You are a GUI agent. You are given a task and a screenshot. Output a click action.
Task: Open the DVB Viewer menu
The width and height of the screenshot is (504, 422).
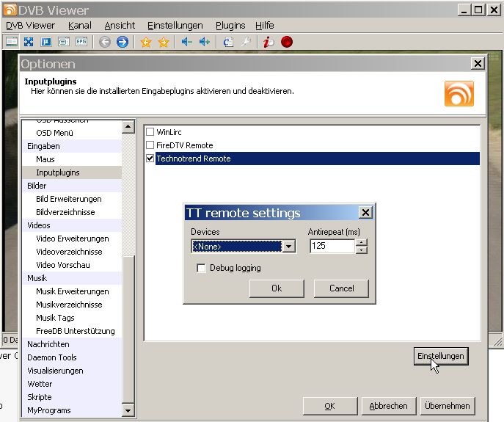click(x=30, y=26)
